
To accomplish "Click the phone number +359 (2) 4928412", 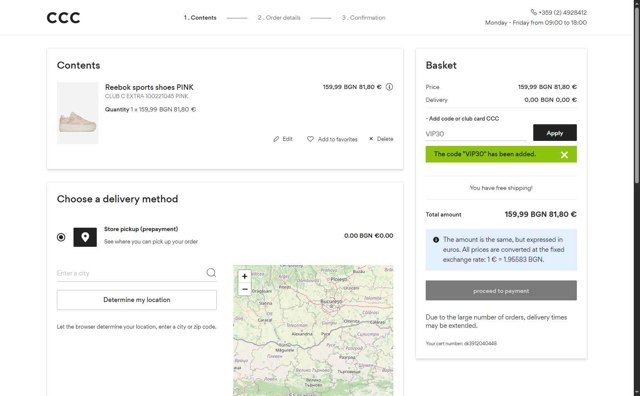I will pos(562,13).
